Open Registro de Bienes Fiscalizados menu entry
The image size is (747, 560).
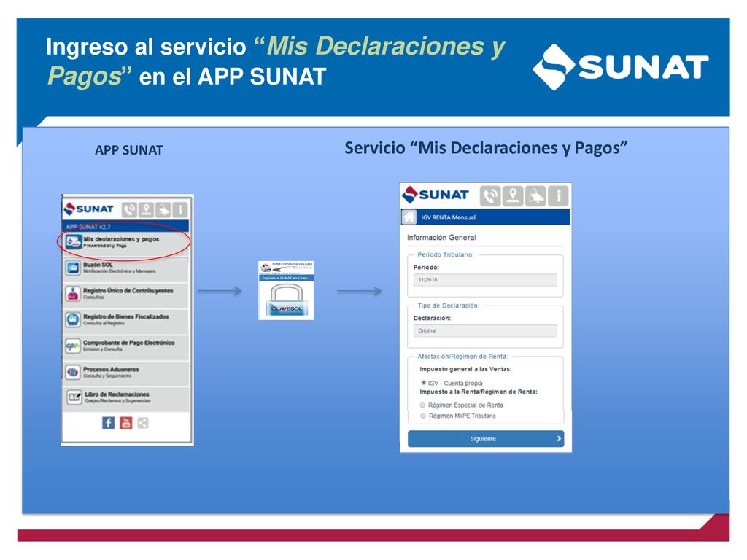pos(125,321)
